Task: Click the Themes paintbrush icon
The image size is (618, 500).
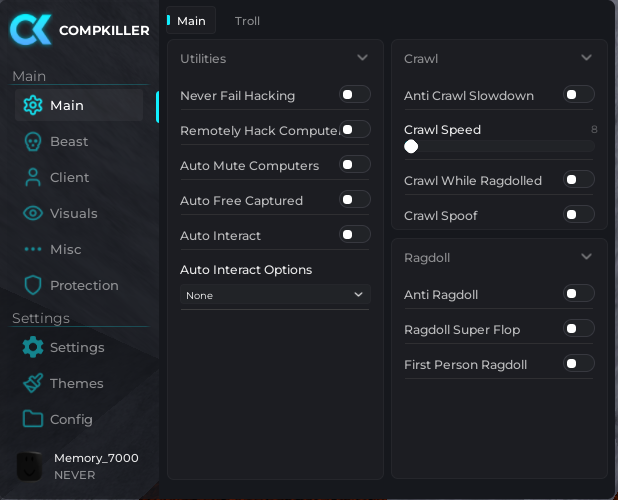Action: click(x=33, y=384)
